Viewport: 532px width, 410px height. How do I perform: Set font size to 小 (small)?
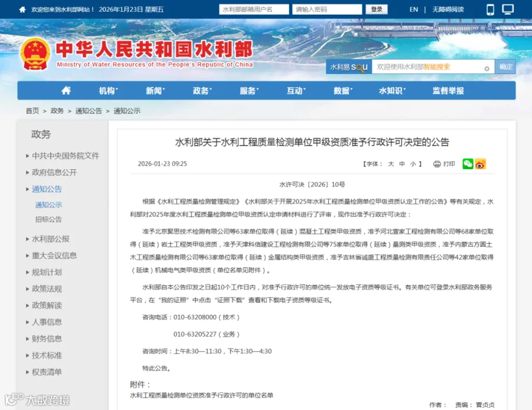pyautogui.click(x=413, y=164)
